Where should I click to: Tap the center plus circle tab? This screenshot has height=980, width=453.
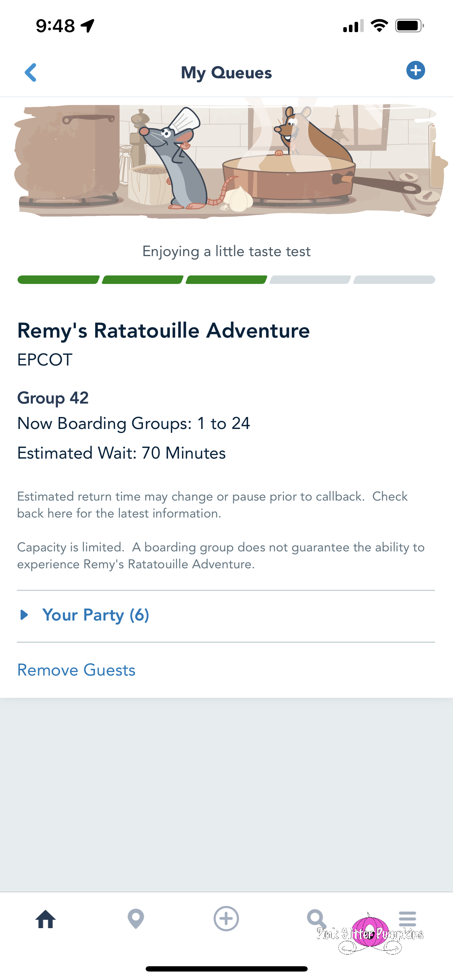coord(226,919)
